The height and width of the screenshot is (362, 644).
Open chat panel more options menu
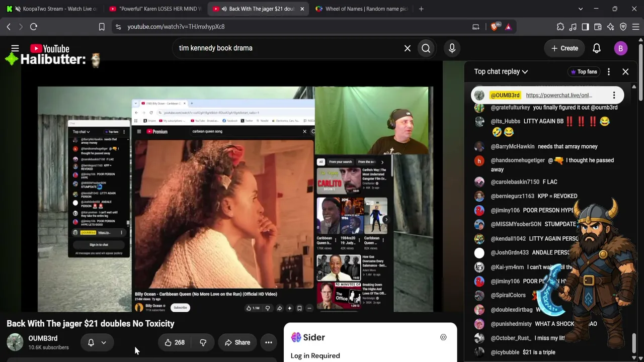pyautogui.click(x=609, y=71)
